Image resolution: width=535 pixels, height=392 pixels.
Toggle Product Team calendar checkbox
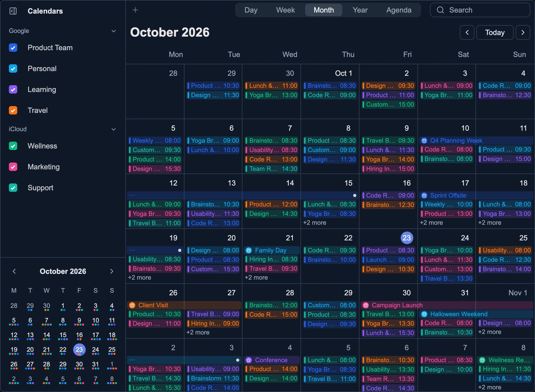tap(13, 48)
